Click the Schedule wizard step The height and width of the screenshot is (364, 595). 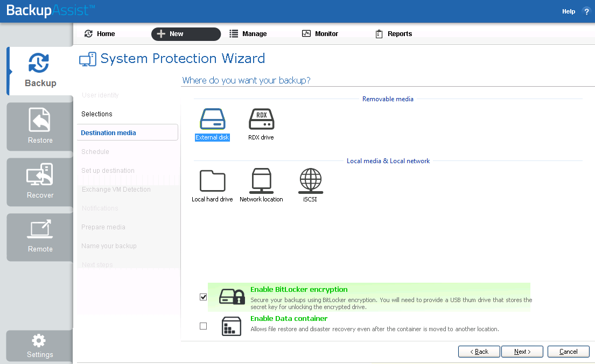(95, 152)
